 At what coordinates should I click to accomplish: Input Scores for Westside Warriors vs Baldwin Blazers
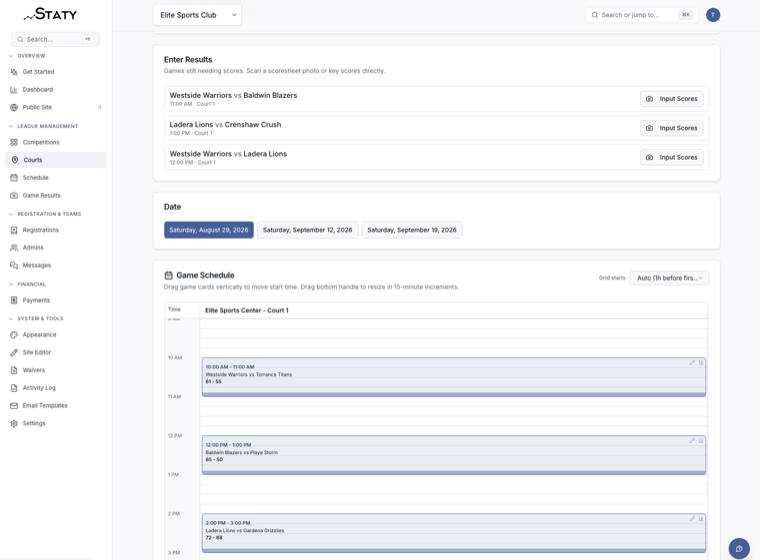pyautogui.click(x=671, y=99)
